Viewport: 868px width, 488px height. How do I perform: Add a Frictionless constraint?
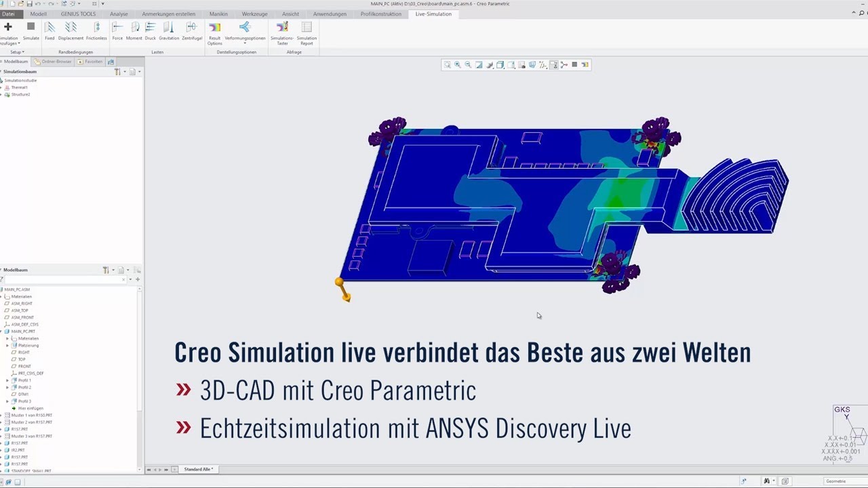96,30
